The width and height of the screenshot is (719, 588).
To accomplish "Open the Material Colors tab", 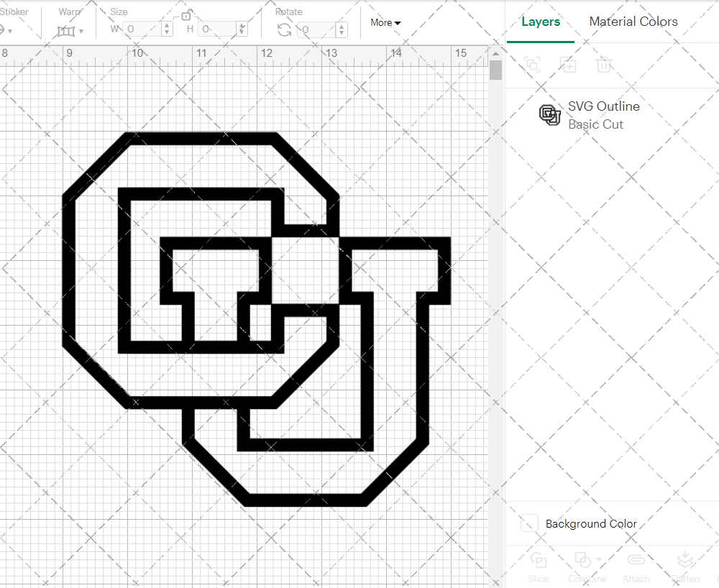I will click(x=633, y=22).
